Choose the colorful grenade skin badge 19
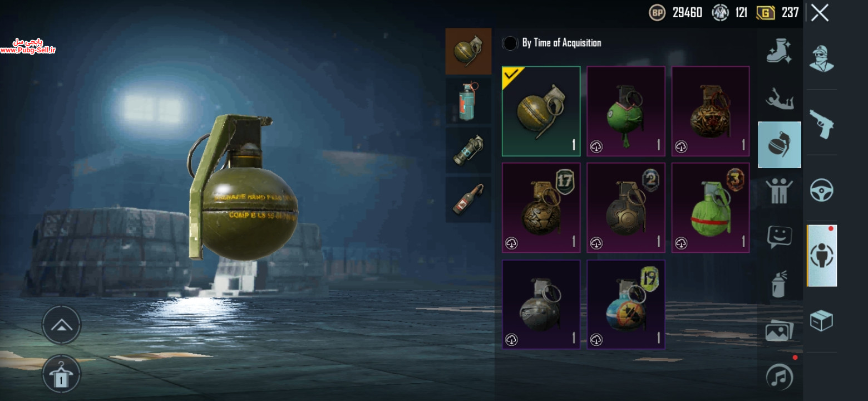The width and height of the screenshot is (868, 401). pyautogui.click(x=626, y=305)
